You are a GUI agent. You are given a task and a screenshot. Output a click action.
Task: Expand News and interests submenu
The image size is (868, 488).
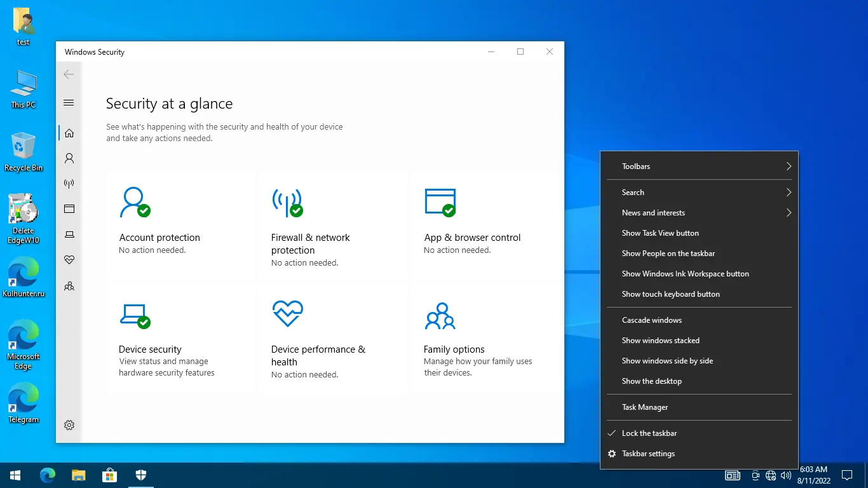(x=699, y=212)
